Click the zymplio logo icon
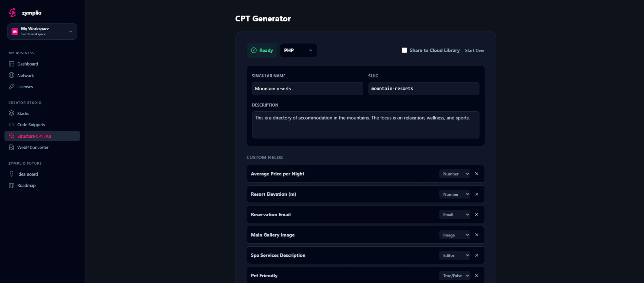Image resolution: width=644 pixels, height=283 pixels. [12, 13]
